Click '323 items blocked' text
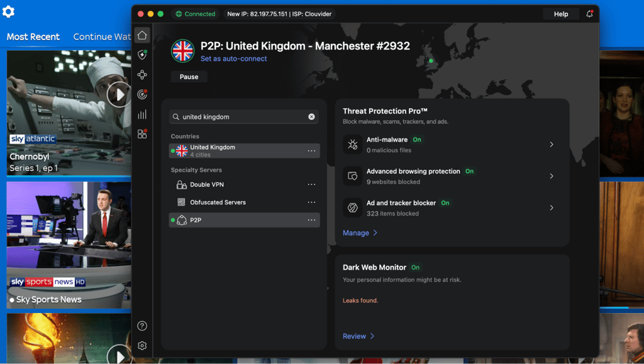Image resolution: width=644 pixels, height=364 pixels. (x=392, y=213)
